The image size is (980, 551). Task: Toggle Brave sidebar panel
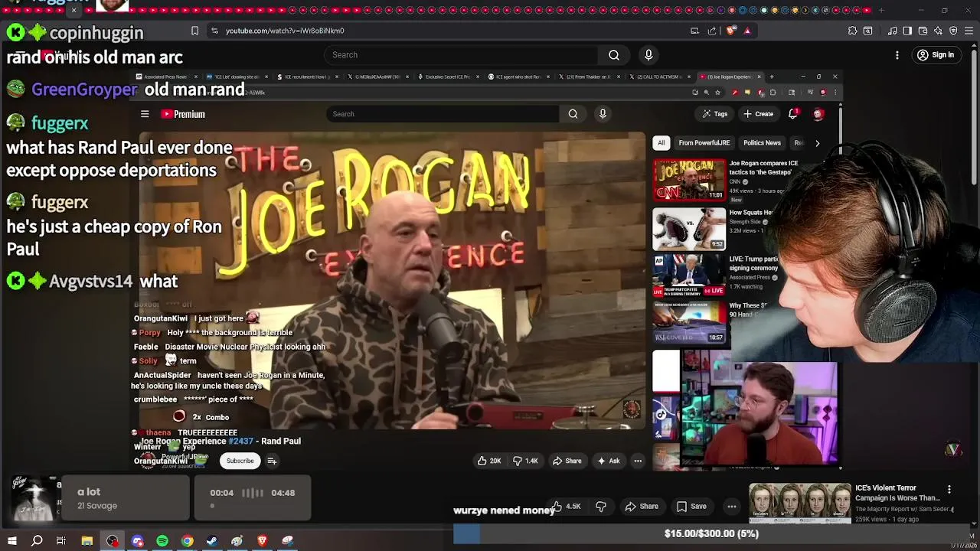point(907,31)
